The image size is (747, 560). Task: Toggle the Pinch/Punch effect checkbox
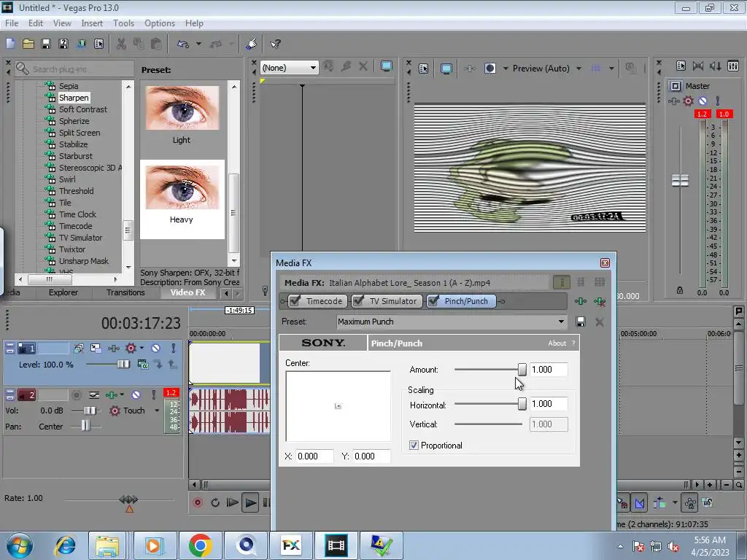pos(433,301)
